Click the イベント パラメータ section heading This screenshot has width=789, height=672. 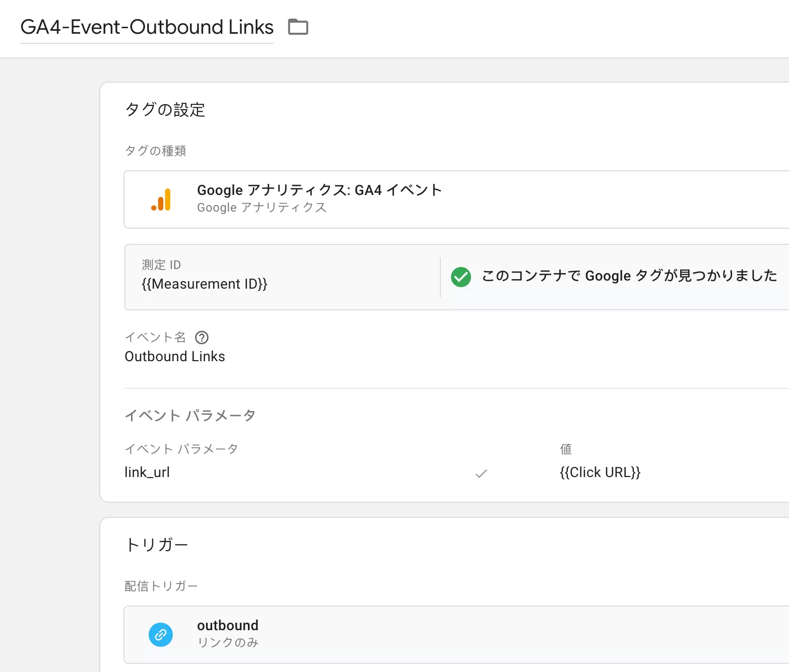point(190,416)
